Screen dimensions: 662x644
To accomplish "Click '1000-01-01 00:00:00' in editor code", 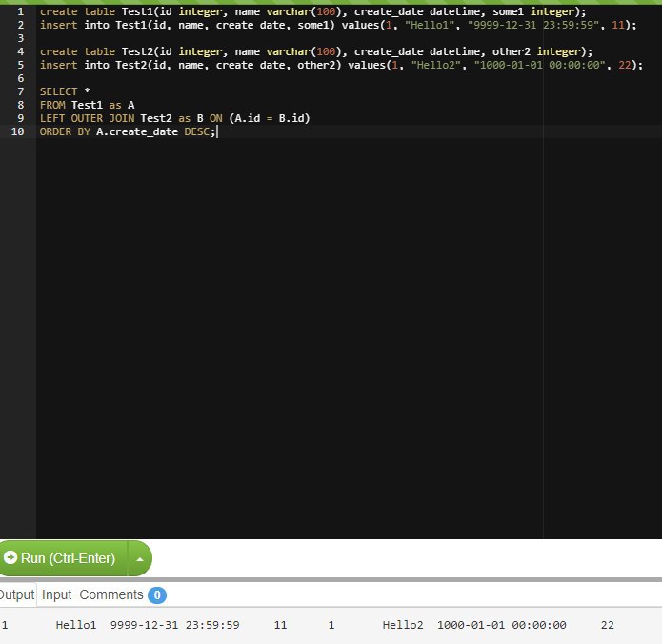I will tap(539, 65).
